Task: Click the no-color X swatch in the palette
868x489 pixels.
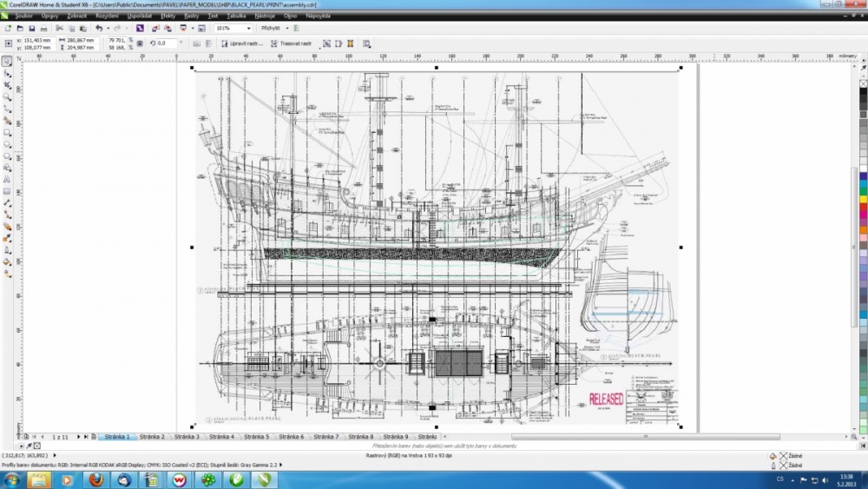Action: coord(863,84)
